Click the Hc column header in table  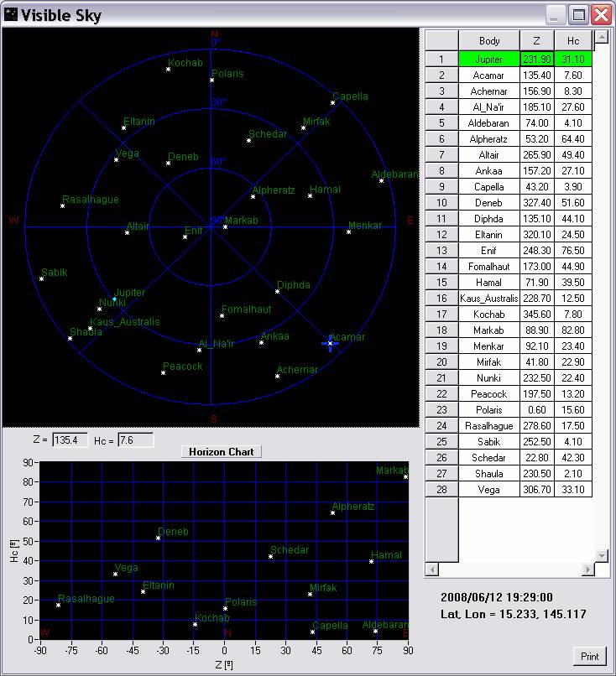[573, 40]
